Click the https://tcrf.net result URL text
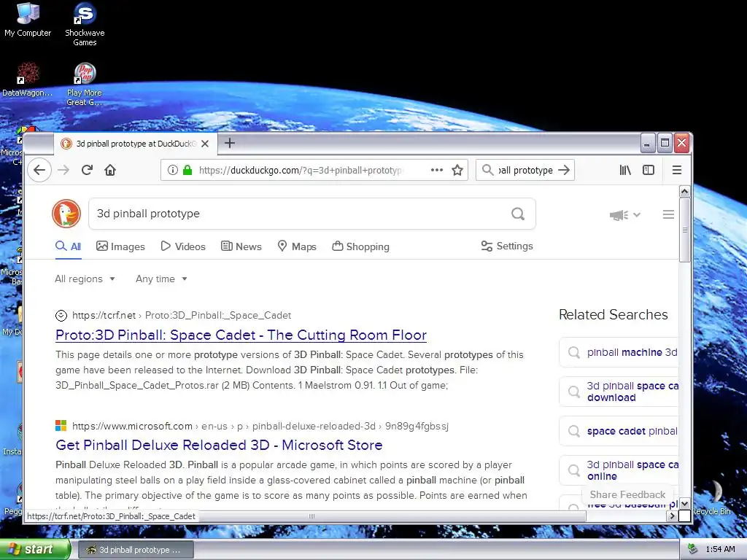 pos(104,315)
